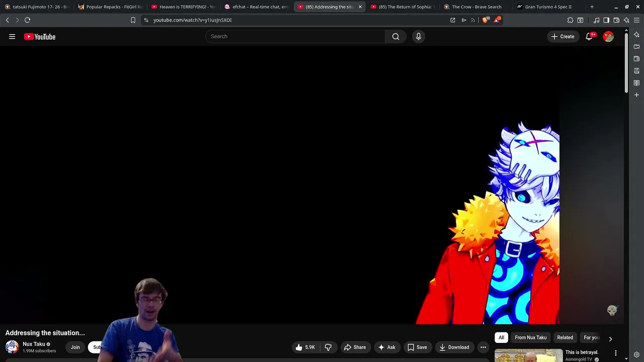Open the notifications bell

pyautogui.click(x=589, y=36)
